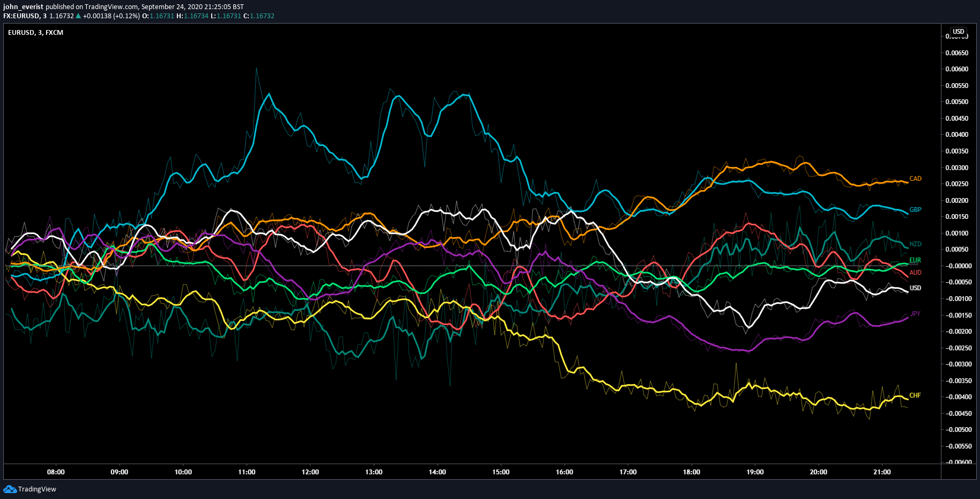This screenshot has height=499, width=980.
Task: Click the 0.00250 price scale value
Action: coord(957,184)
